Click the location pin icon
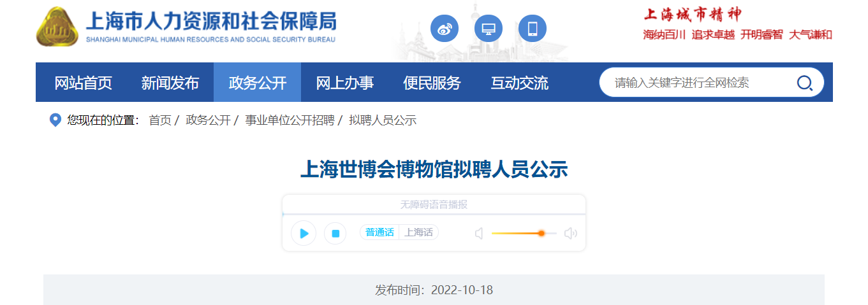Viewport: 868px width, 305px height. (55, 120)
